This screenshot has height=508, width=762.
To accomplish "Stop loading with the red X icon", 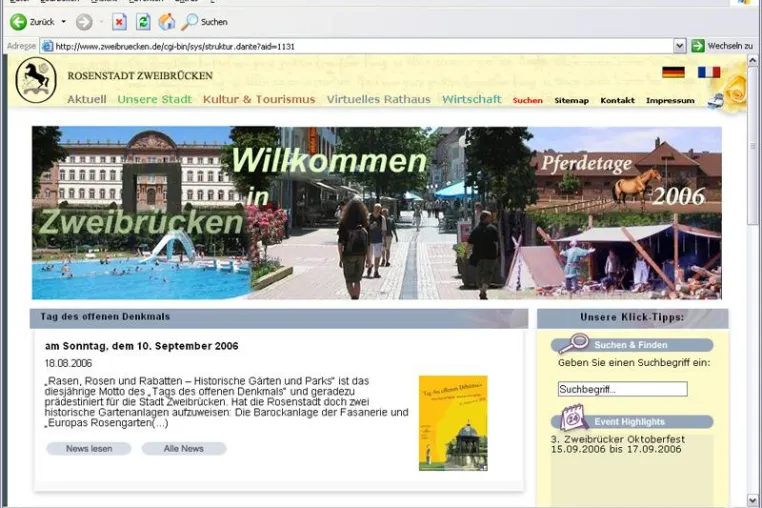I will pos(119,22).
